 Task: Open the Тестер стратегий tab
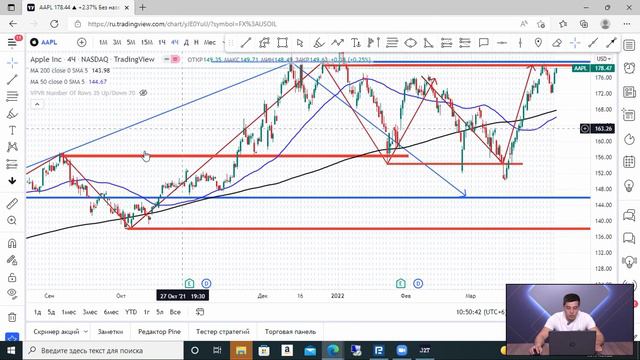[222, 331]
